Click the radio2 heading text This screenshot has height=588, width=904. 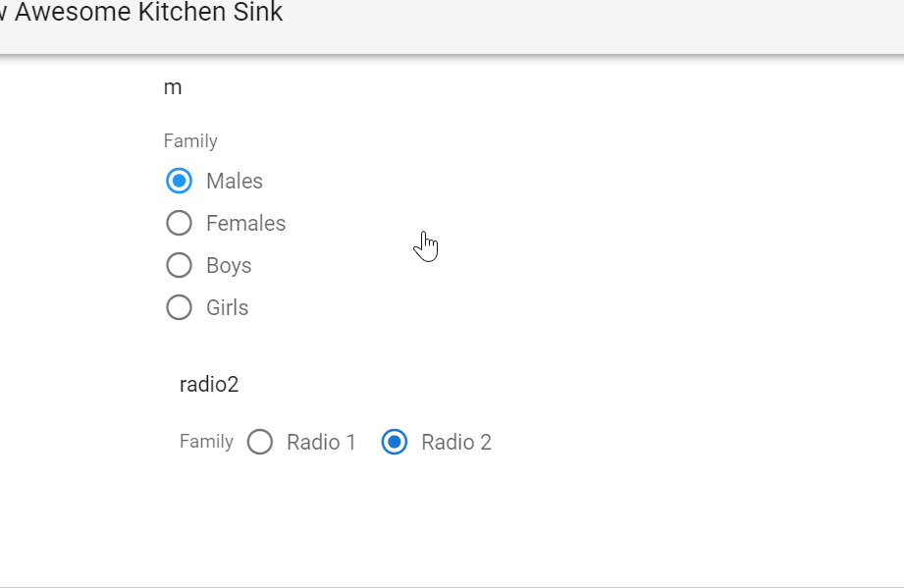[x=209, y=384]
